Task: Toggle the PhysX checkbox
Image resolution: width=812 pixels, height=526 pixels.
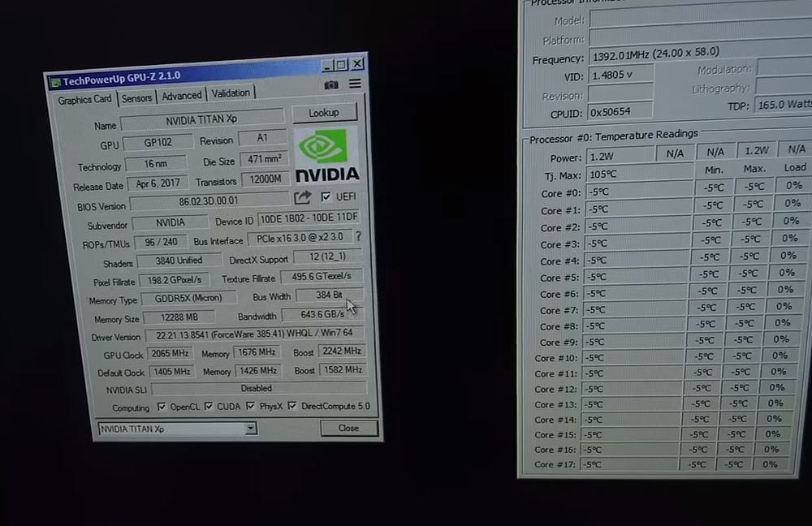Action: click(x=251, y=405)
